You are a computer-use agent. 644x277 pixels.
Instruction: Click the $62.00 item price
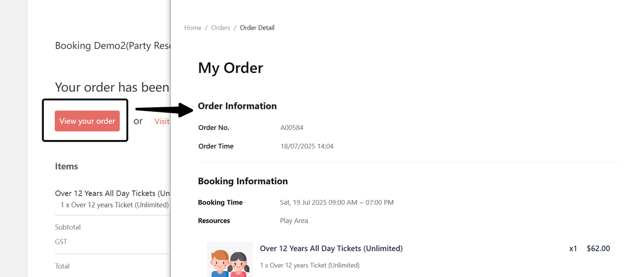[598, 248]
